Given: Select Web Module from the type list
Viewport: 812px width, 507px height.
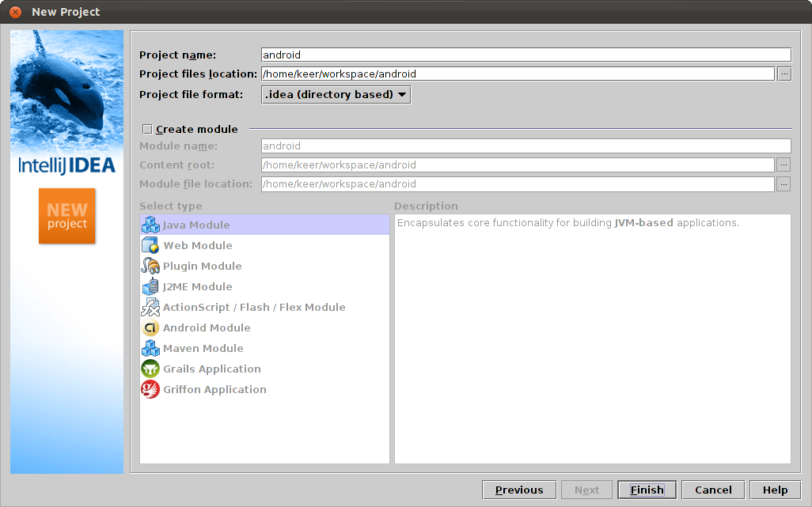Looking at the screenshot, I should 198,245.
